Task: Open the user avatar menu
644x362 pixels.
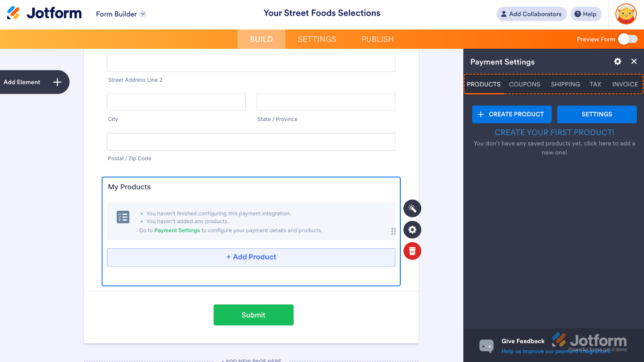Action: 626,14
